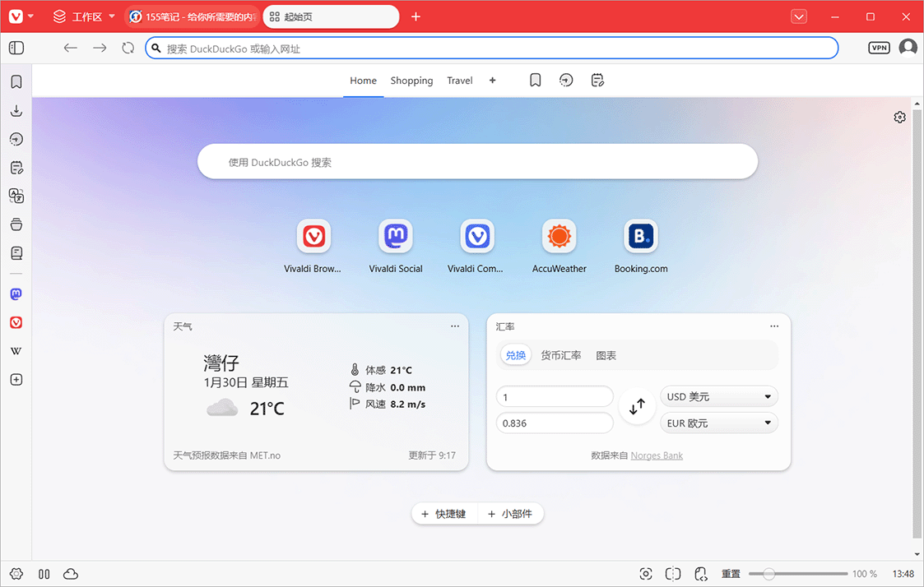Open Mastodon web panel in sidebar
The image size is (924, 587).
(x=16, y=294)
